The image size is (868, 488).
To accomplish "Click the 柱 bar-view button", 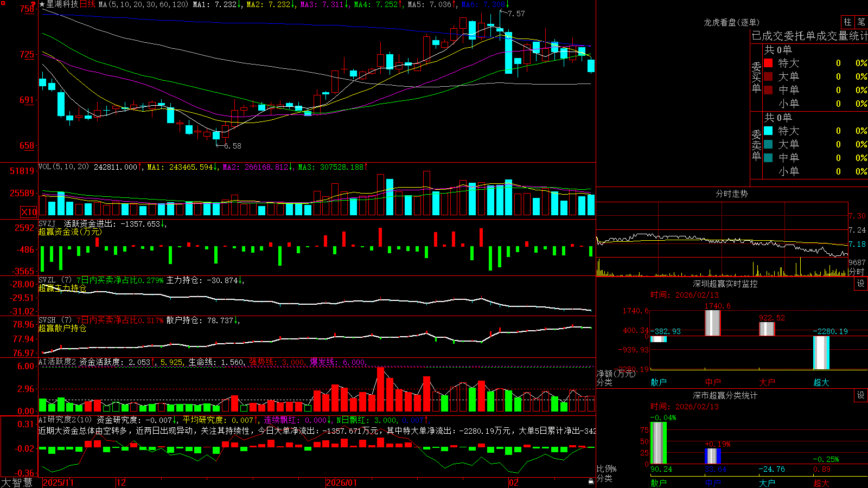I will point(847,22).
